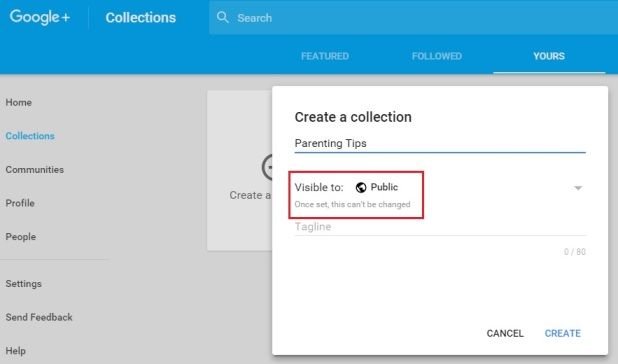Click the Google+ logo

(x=40, y=17)
